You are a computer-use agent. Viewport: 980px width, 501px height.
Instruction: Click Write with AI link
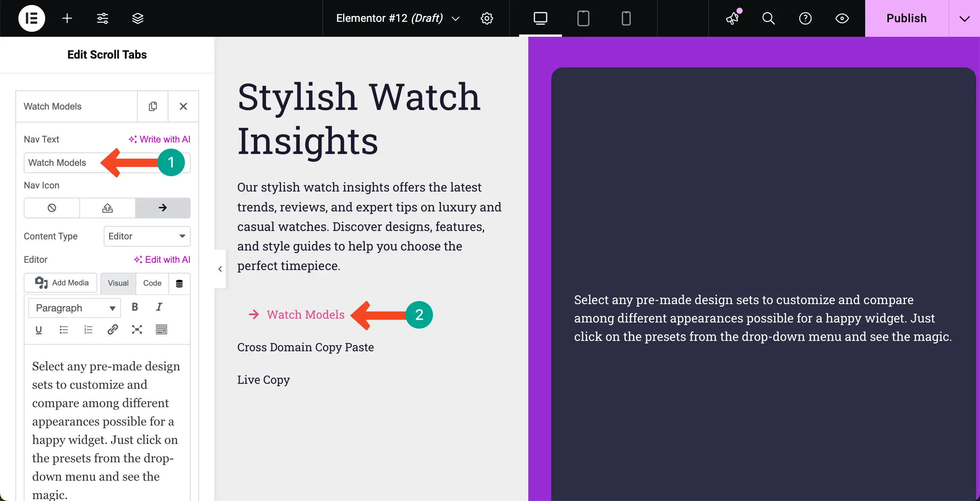159,139
